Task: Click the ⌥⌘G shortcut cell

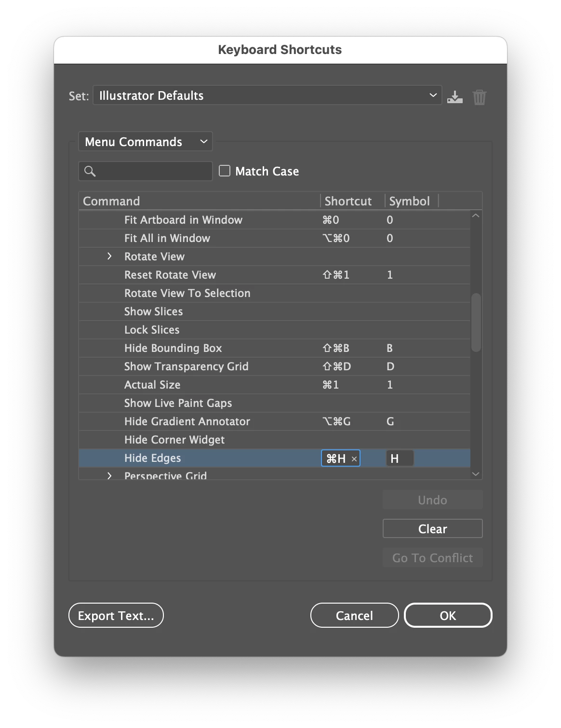Action: click(x=336, y=421)
